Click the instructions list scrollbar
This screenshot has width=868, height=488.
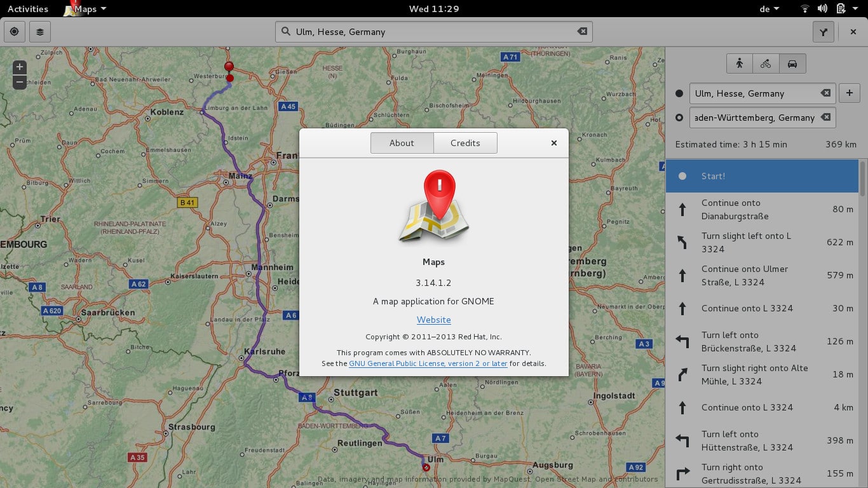pos(862,178)
